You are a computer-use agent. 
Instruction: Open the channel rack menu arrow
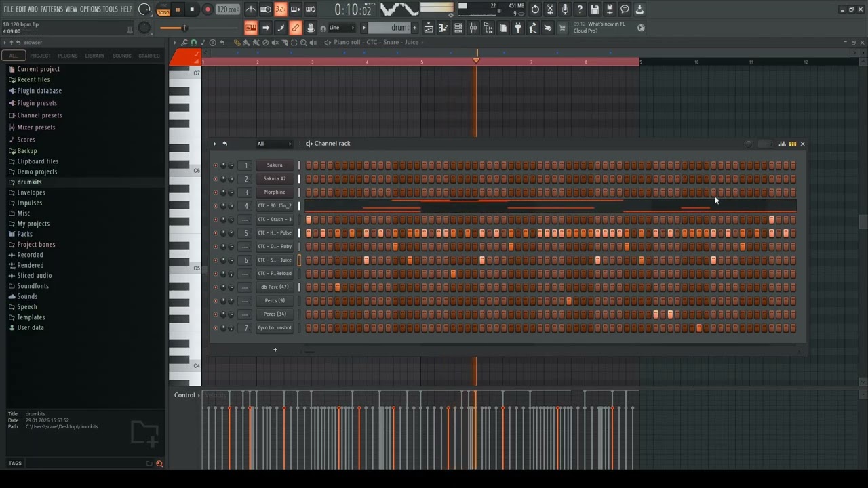pyautogui.click(x=214, y=144)
